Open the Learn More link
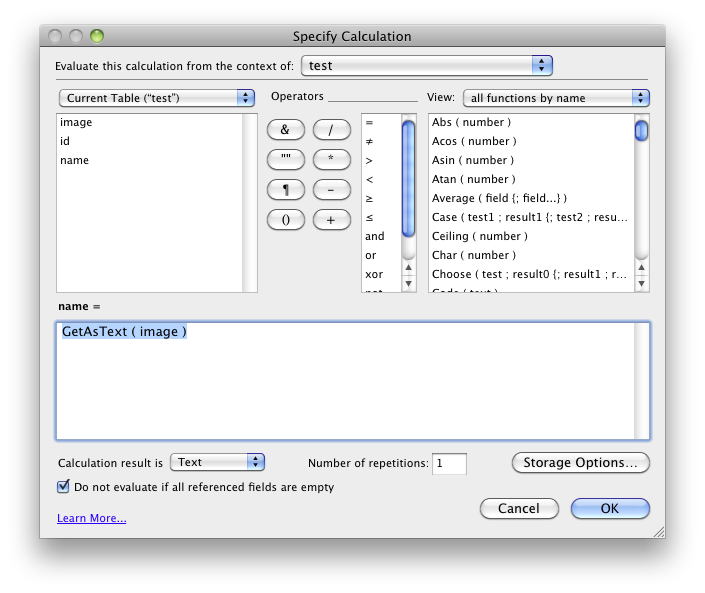The width and height of the screenshot is (705, 593). coord(92,518)
